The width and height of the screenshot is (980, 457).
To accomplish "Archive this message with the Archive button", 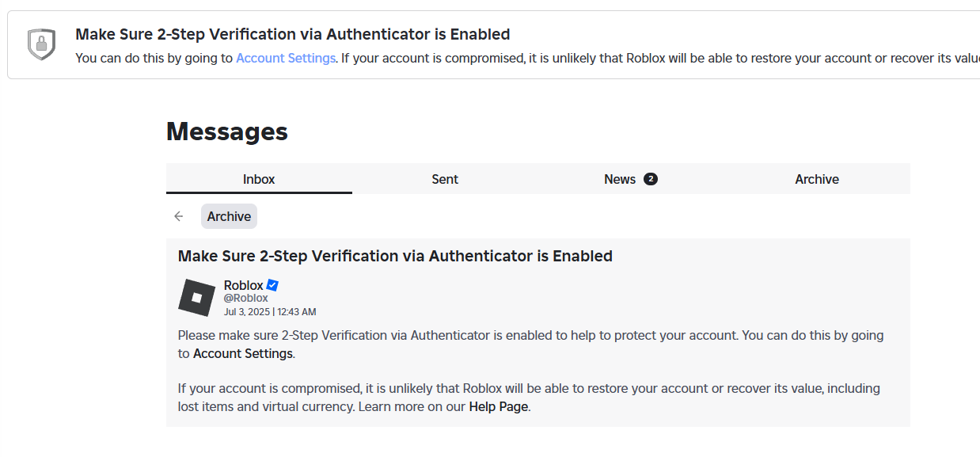I will pos(229,216).
